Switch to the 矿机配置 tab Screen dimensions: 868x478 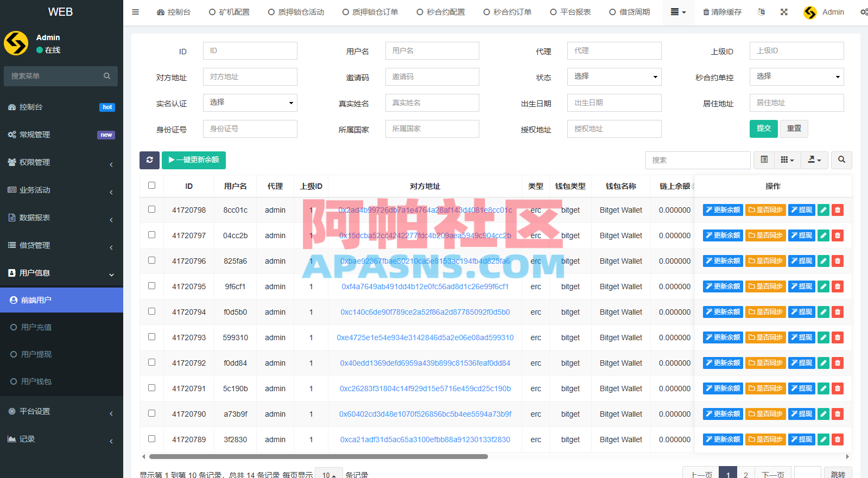[x=229, y=12]
